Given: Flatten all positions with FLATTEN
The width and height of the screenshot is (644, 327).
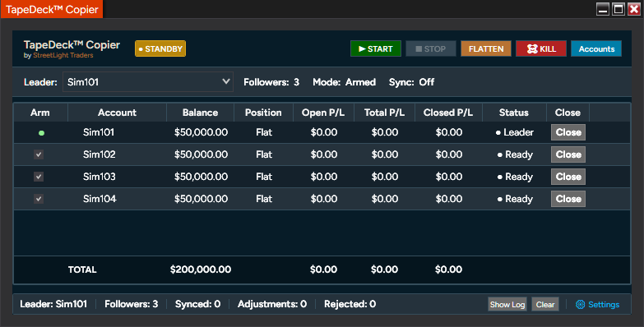Looking at the screenshot, I should (x=486, y=48).
